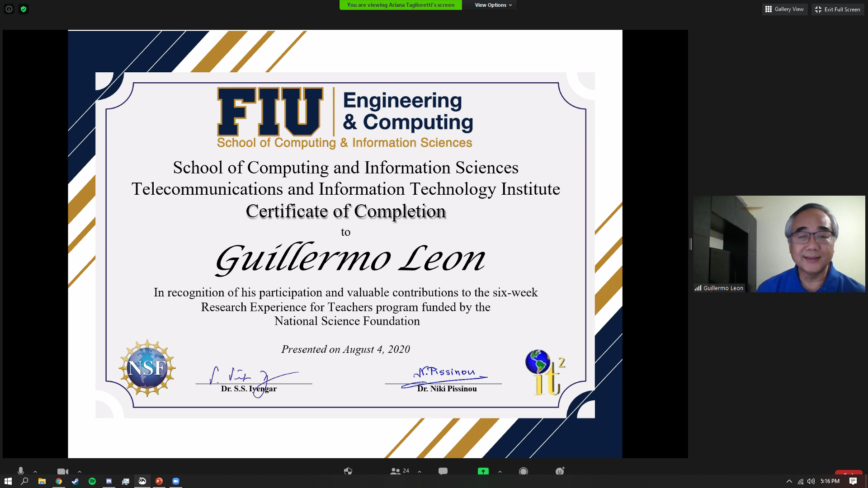Open the View Options dropdown
Viewport: 868px width, 488px height.
pos(493,5)
